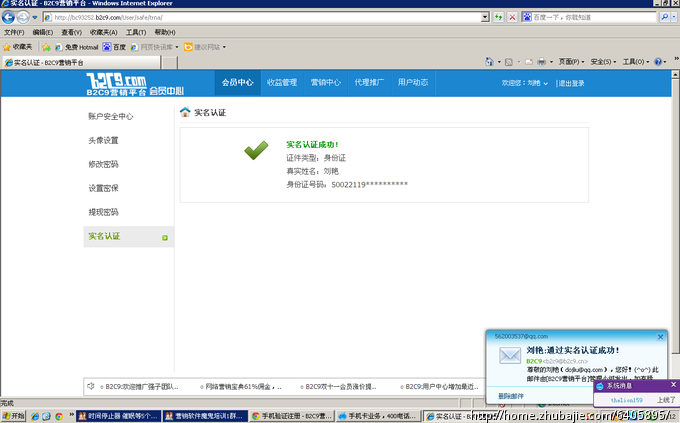Open mail titled 刘艳:通过实名认证成功!
680x423 pixels.
(x=573, y=350)
